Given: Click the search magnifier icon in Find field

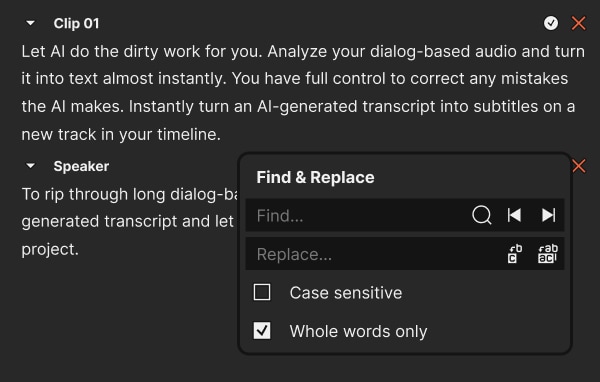Looking at the screenshot, I should tap(481, 215).
